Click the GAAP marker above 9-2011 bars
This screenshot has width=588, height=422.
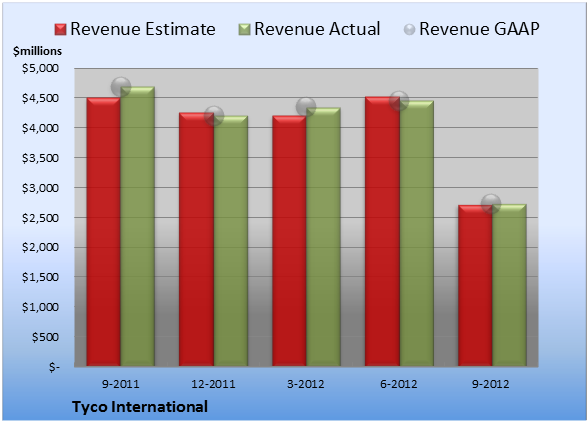click(121, 87)
